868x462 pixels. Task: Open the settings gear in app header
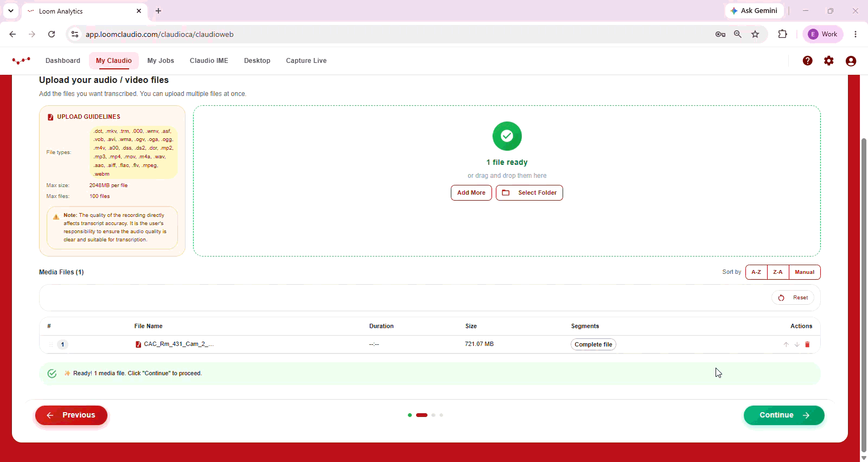[829, 61]
